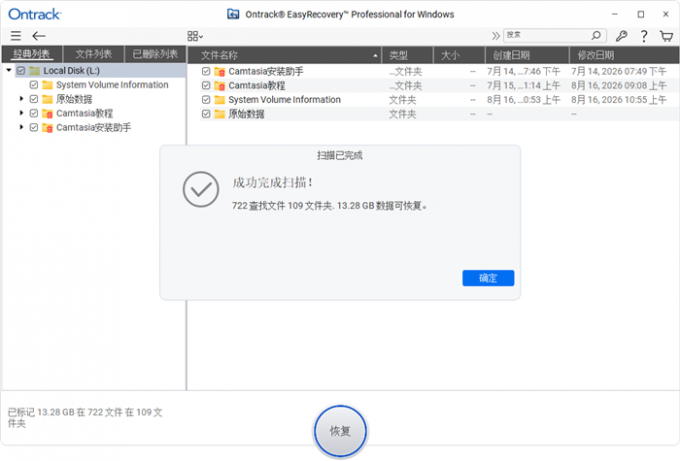Toggle the Camtasia教程 checkbox in tree

(34, 113)
